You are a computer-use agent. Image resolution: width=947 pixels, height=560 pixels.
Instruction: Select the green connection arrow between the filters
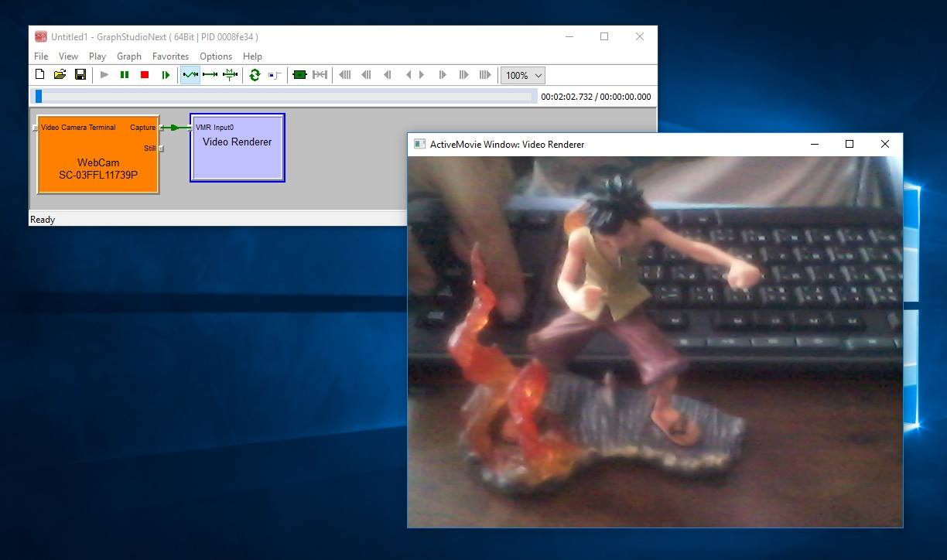point(176,128)
